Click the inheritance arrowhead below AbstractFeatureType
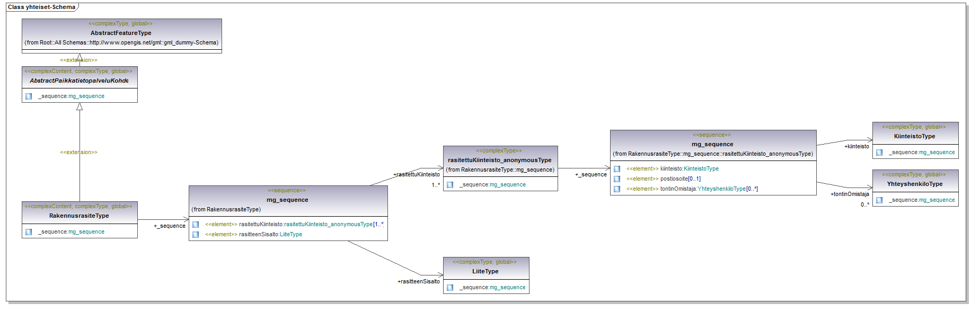The image size is (980, 312). [80, 57]
